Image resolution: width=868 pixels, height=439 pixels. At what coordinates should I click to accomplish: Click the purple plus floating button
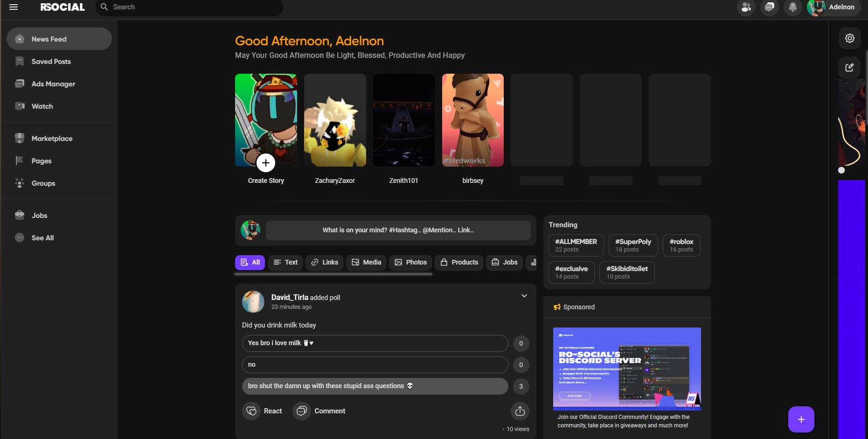coord(801,419)
